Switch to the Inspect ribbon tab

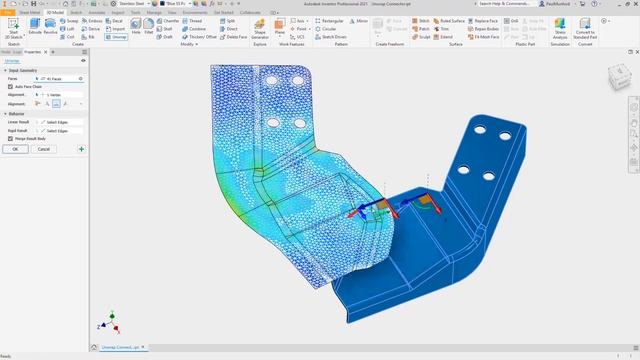coord(118,13)
